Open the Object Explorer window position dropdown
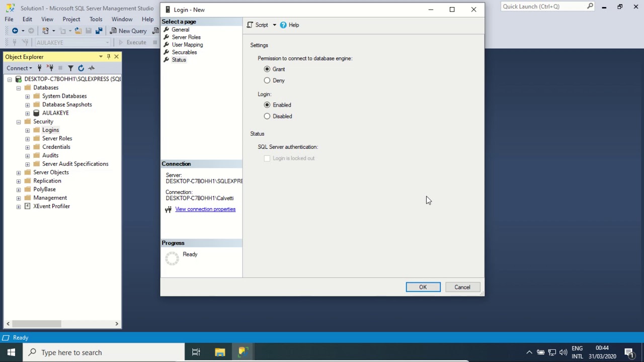This screenshot has width=644, height=362. click(101, 57)
